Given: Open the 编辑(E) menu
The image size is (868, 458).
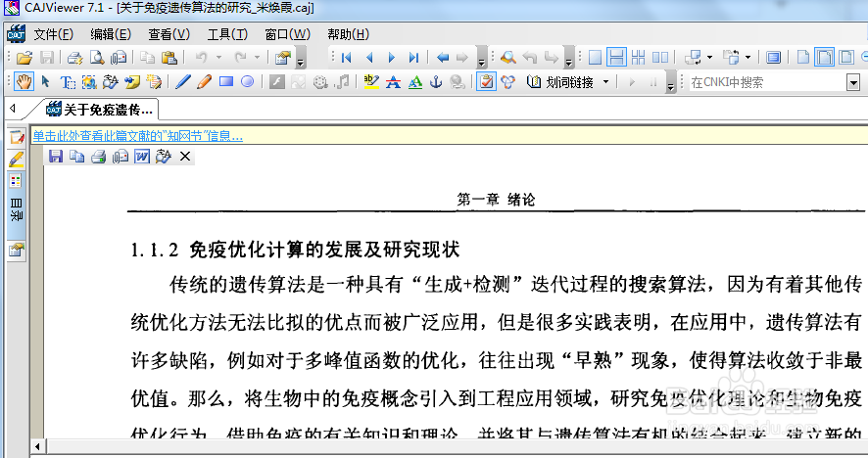Looking at the screenshot, I should tap(111, 34).
